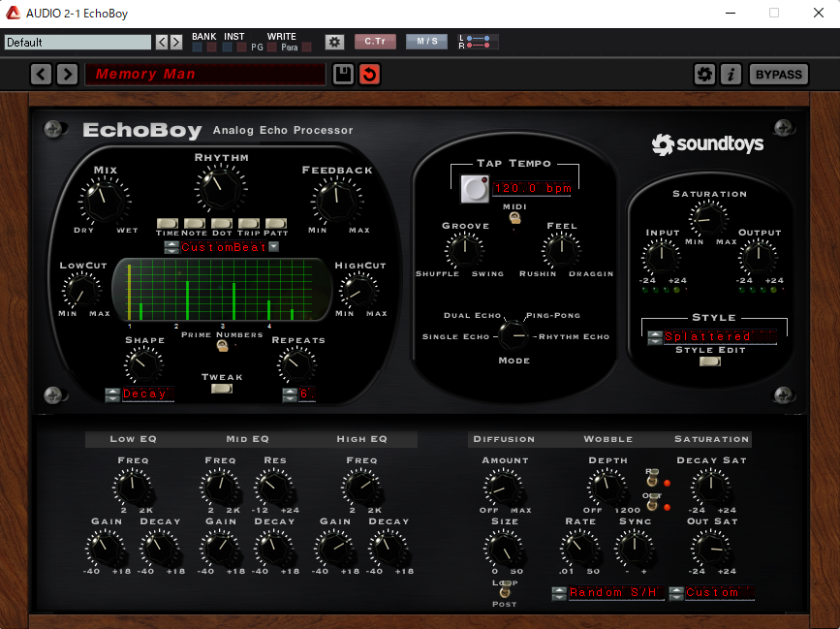Click the Mix dry/wet knob
Image resolution: width=840 pixels, height=629 pixels.
point(105,201)
